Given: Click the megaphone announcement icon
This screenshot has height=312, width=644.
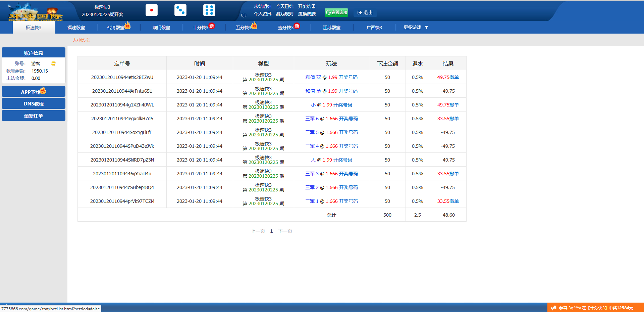Looking at the screenshot, I should (553, 308).
